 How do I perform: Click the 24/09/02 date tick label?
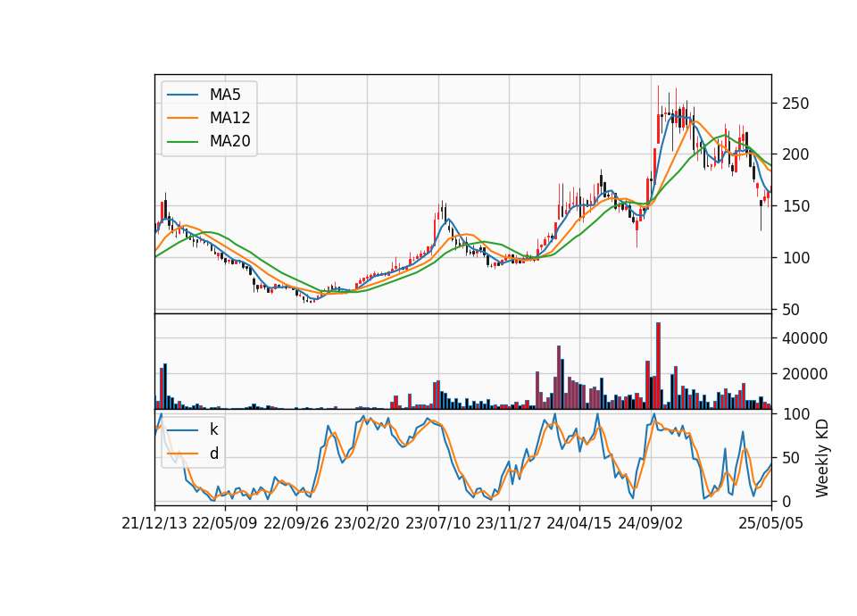[x=651, y=523]
